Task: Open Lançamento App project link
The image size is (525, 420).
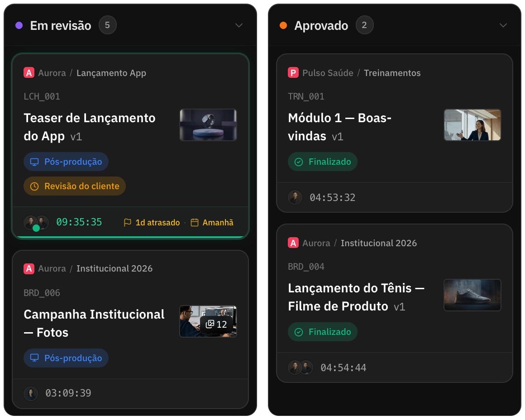Action: 111,73
